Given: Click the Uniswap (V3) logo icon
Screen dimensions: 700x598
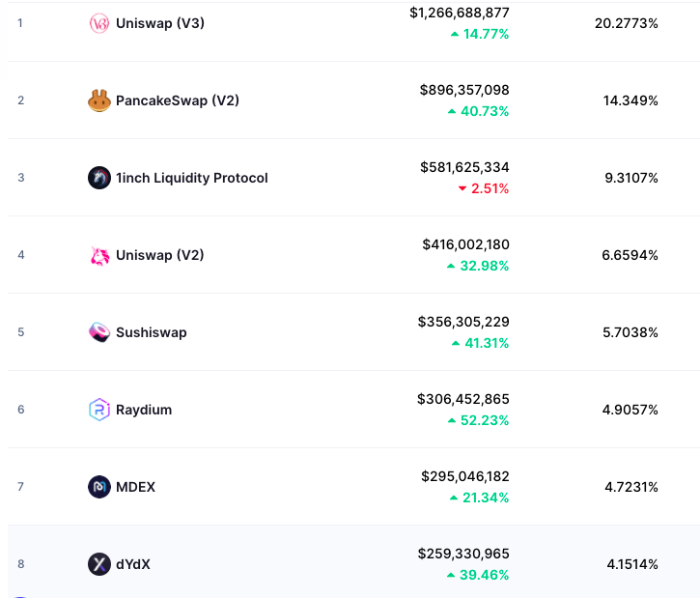Looking at the screenshot, I should (99, 23).
